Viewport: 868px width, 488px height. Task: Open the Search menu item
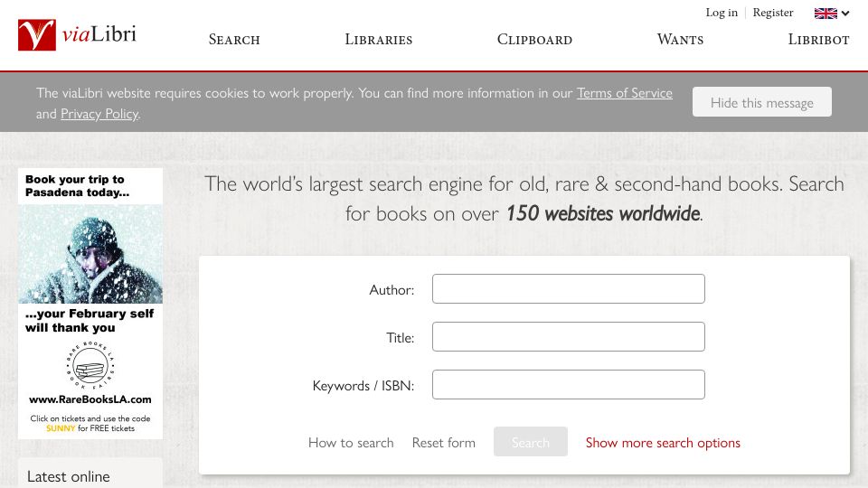coord(234,40)
